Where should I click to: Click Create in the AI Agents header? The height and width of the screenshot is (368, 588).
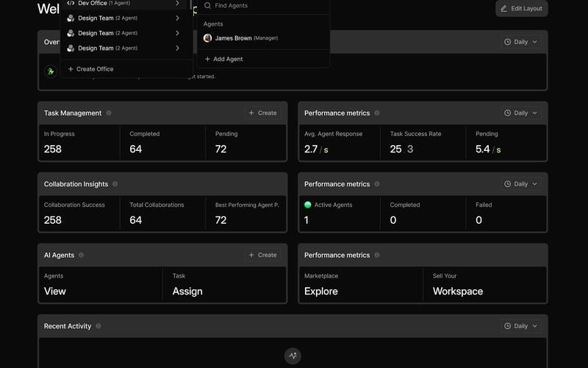262,255
